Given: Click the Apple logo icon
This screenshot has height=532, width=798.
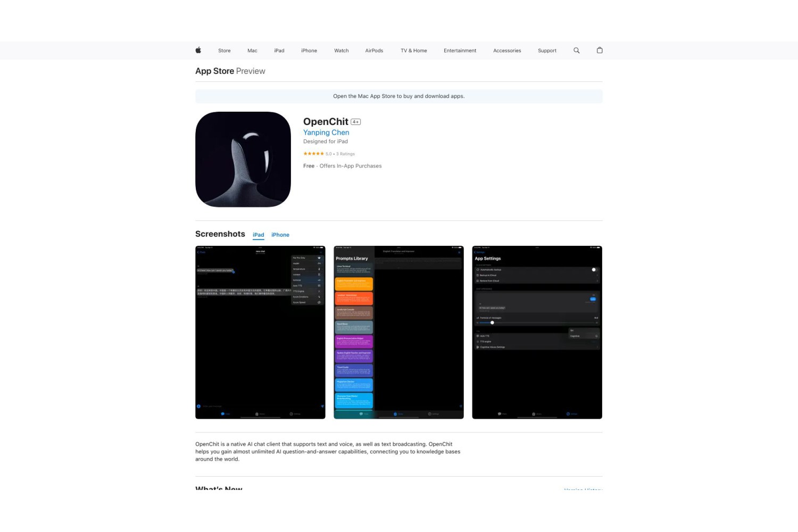Looking at the screenshot, I should click(198, 50).
